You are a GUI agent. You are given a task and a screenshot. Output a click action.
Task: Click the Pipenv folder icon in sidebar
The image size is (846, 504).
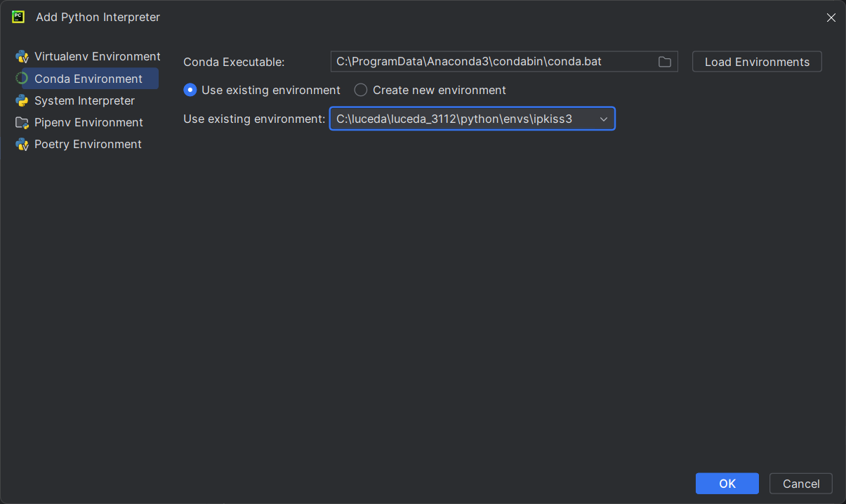(22, 123)
